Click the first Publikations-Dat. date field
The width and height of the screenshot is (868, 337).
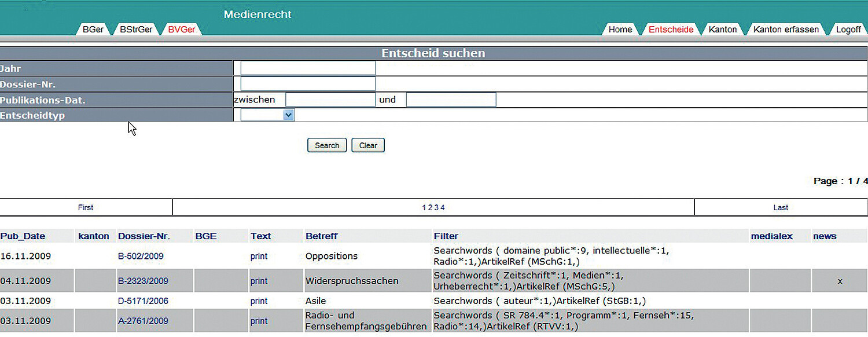click(330, 100)
